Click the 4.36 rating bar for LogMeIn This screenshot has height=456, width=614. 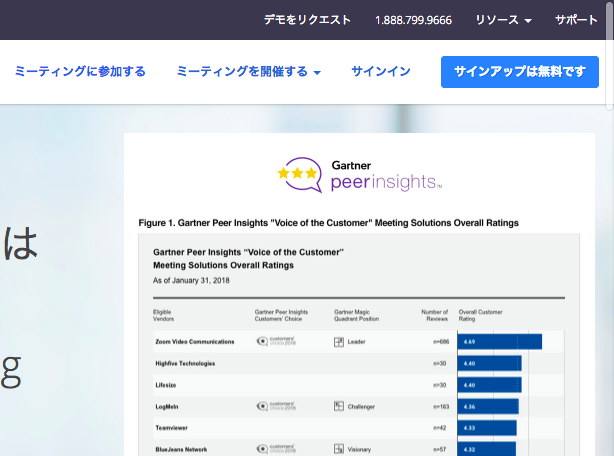click(489, 406)
